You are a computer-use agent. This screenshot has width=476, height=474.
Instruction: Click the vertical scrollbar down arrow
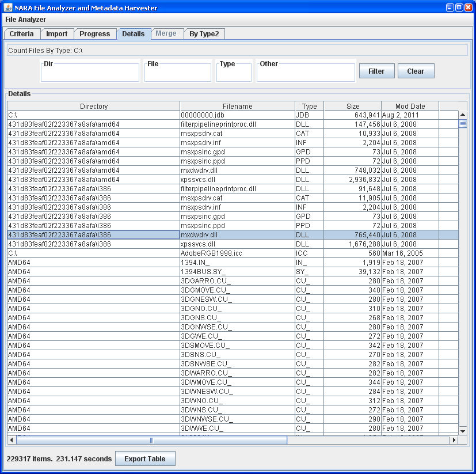coord(463,431)
